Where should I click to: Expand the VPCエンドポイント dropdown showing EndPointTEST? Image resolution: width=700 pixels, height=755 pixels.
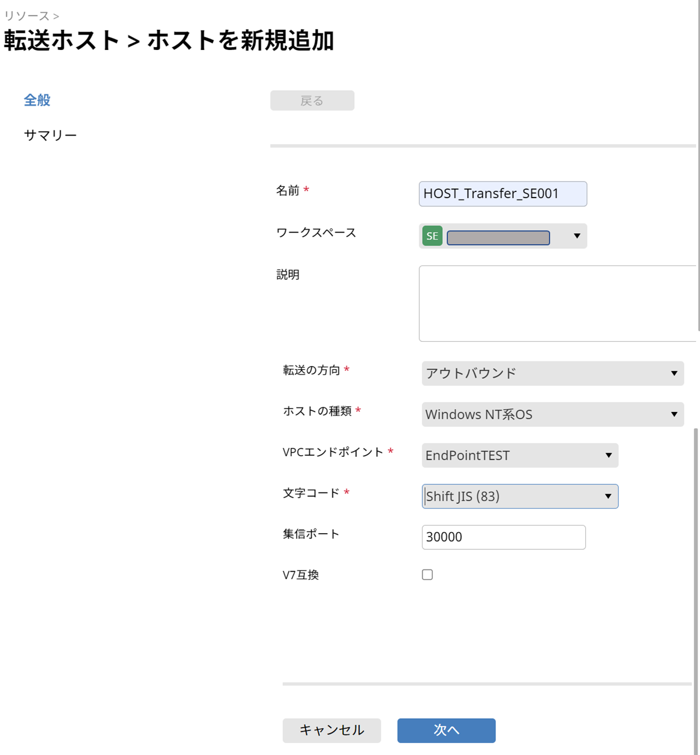click(x=520, y=455)
